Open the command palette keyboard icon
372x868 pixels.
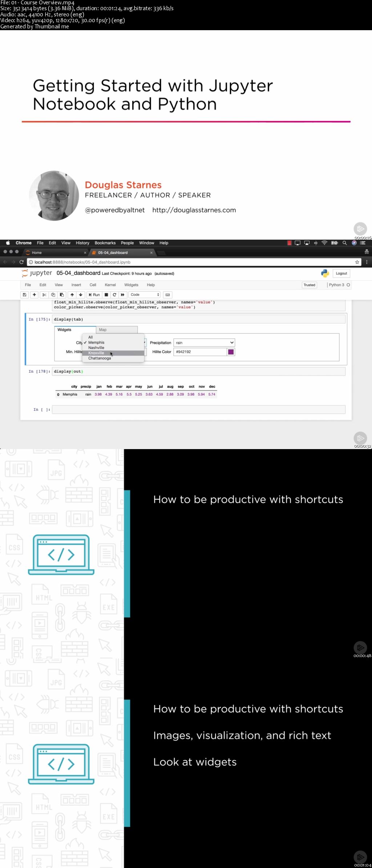click(167, 295)
